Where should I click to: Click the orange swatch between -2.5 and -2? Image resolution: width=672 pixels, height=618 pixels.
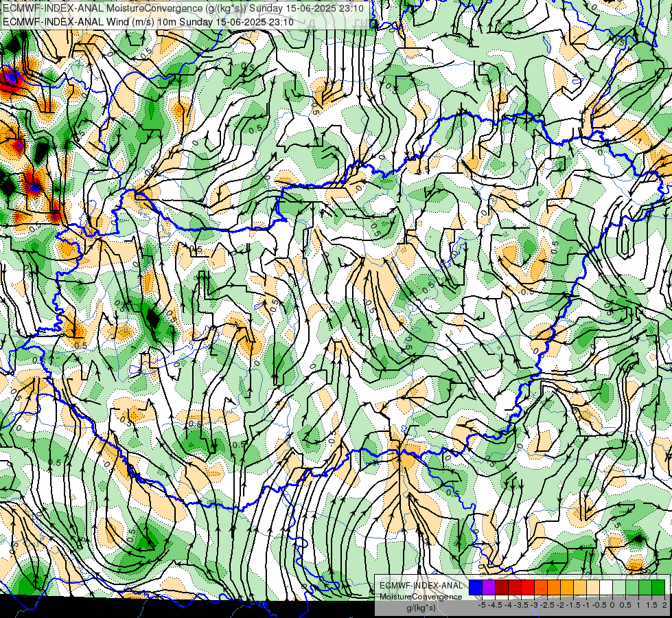[x=554, y=587]
